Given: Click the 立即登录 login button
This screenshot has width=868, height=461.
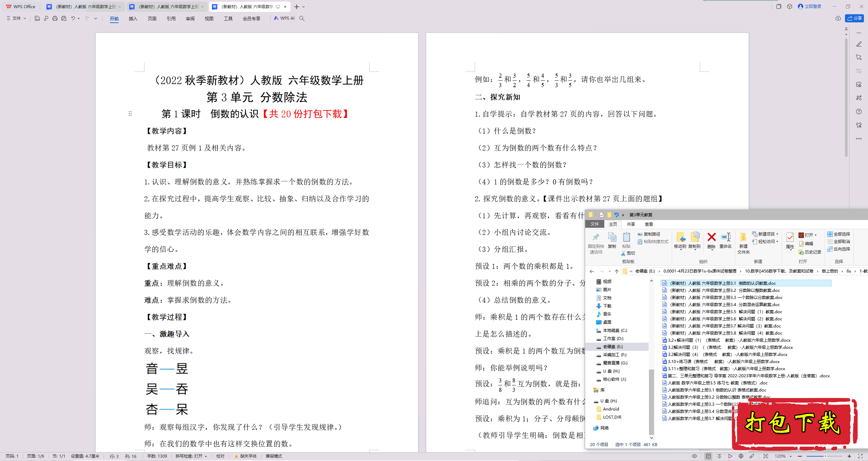Looking at the screenshot, I should pos(810,6).
